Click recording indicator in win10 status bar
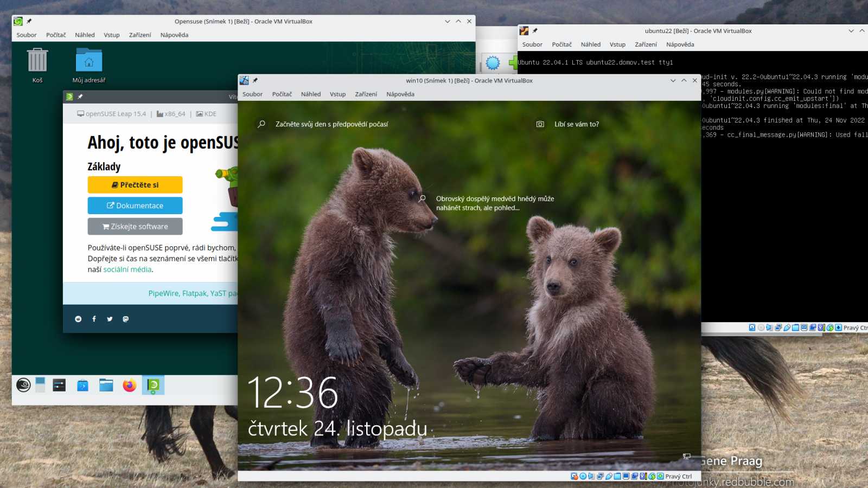Viewport: 868px width, 488px height. (x=635, y=476)
